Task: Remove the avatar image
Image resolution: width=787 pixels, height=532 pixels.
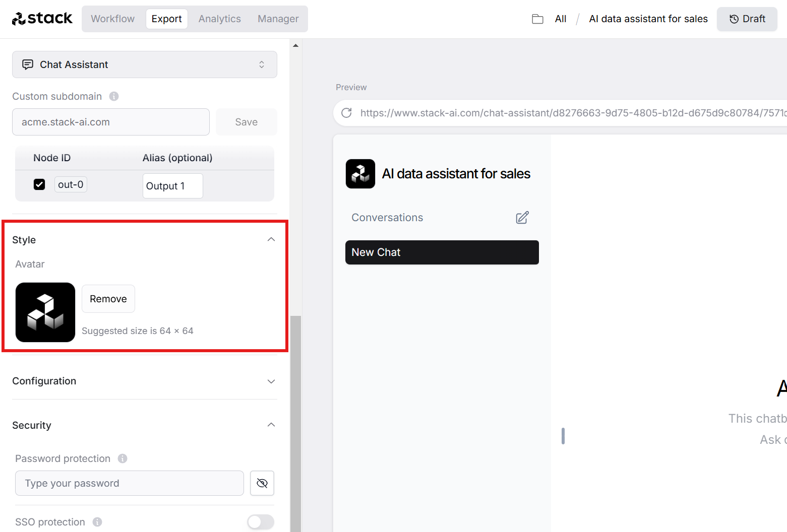Action: pyautogui.click(x=108, y=299)
